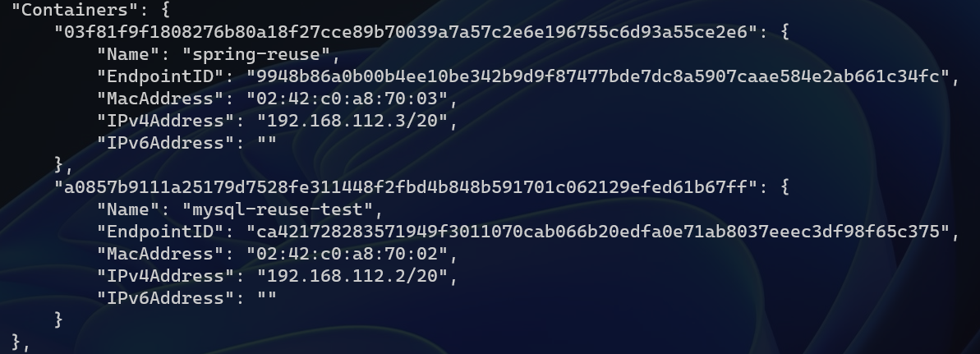Click the second empty IPv6Address value
Screen dimensions: 980x354
[267, 297]
